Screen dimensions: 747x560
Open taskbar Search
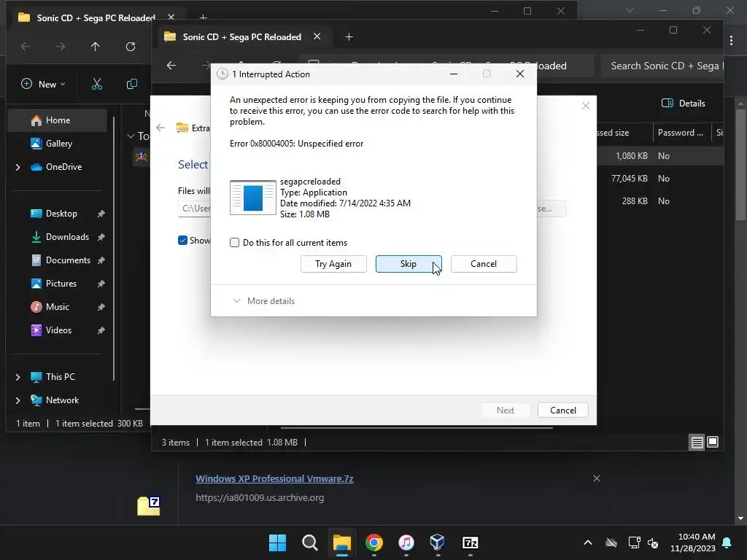pos(309,542)
